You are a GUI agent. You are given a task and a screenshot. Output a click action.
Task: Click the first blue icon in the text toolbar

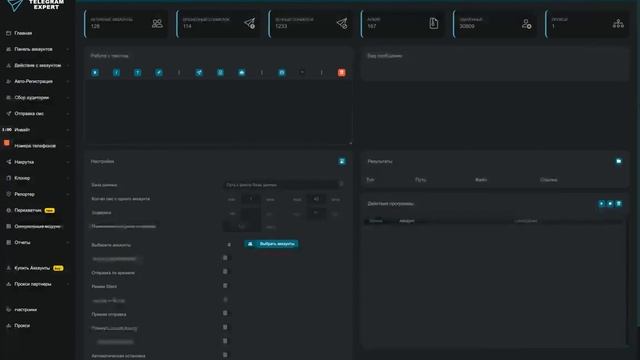[95, 73]
